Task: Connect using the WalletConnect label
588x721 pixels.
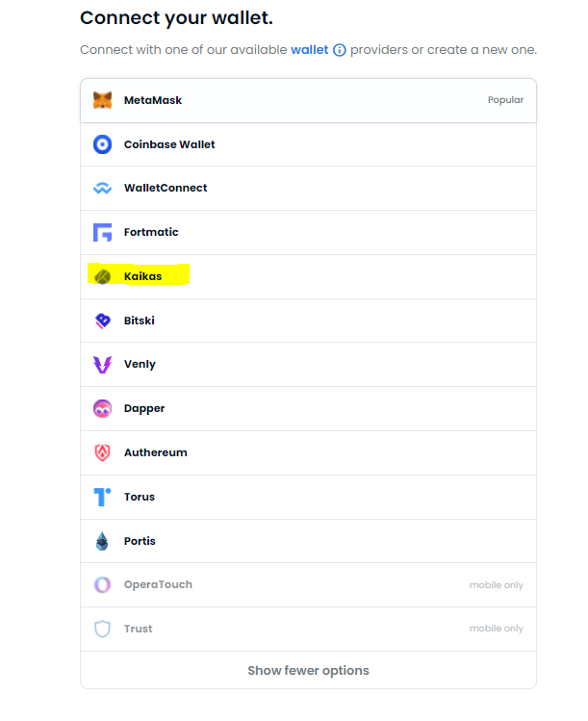Action: click(x=166, y=189)
